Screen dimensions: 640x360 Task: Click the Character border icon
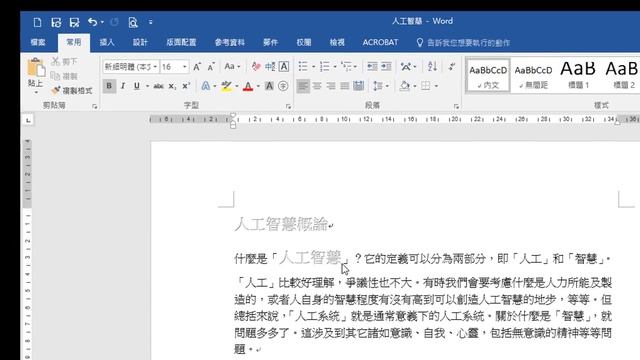tap(284, 66)
